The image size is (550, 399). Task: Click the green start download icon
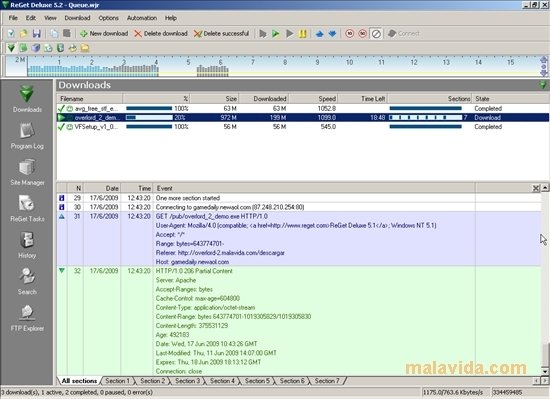[276, 34]
